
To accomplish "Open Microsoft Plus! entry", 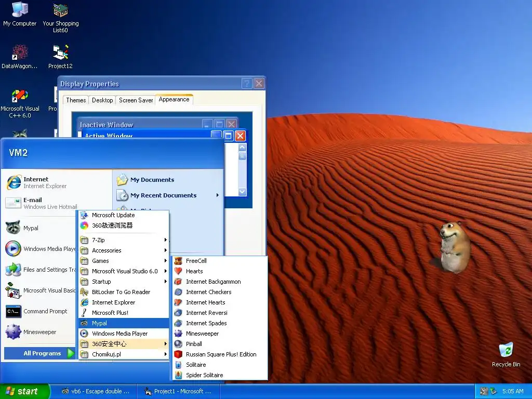I will (124, 313).
